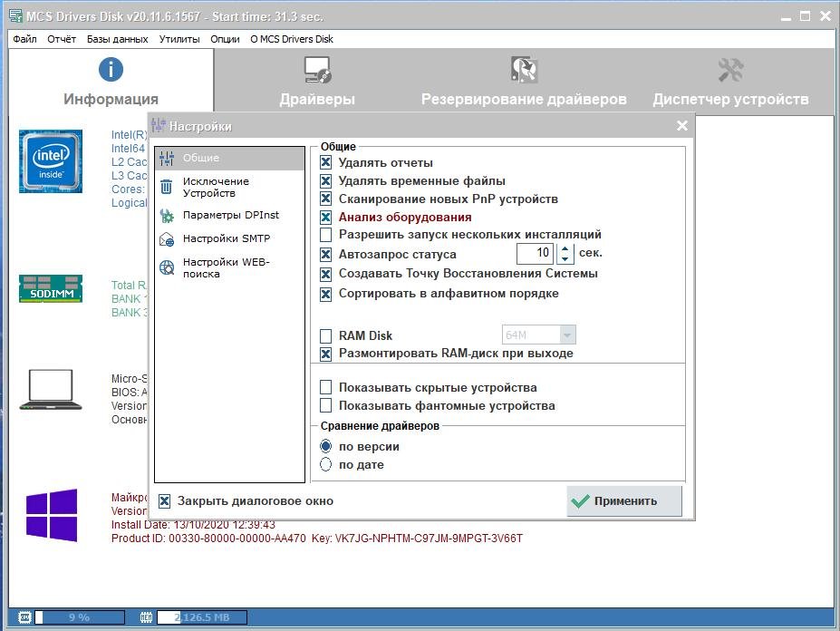Enable Разрешить запуск нескольких инсталляций
The width and height of the screenshot is (840, 631).
(x=326, y=235)
